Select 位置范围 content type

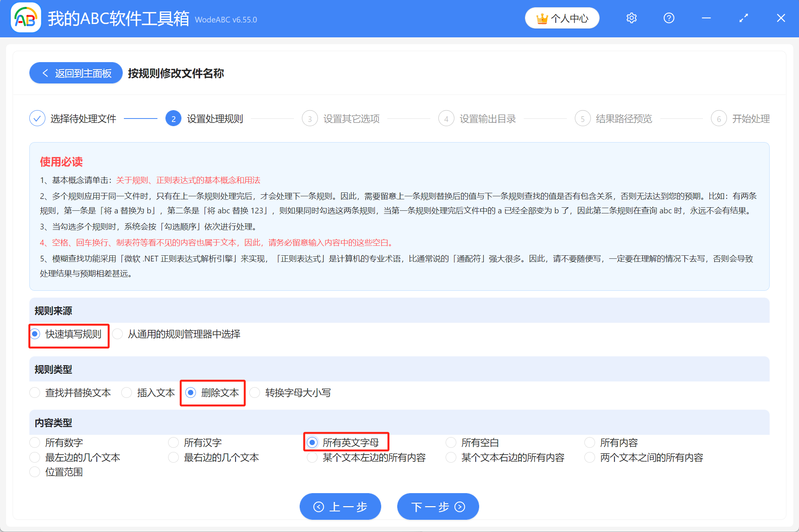pos(35,472)
